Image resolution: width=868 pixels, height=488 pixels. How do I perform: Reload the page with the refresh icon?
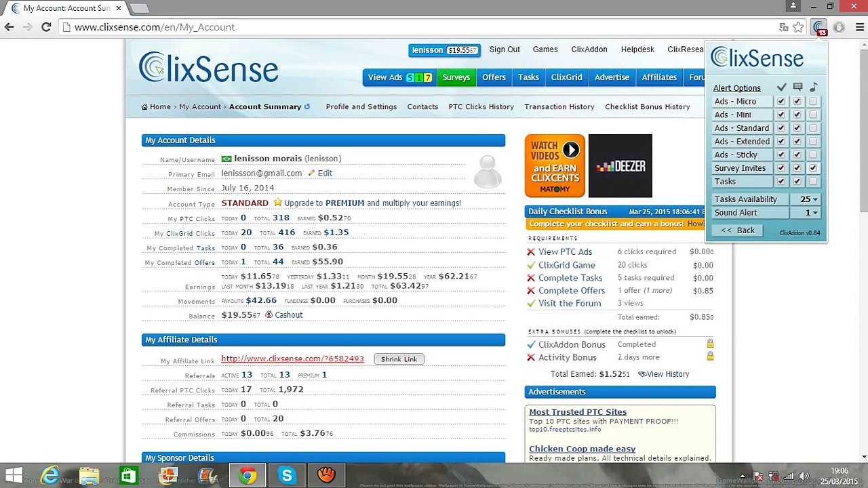pyautogui.click(x=46, y=27)
